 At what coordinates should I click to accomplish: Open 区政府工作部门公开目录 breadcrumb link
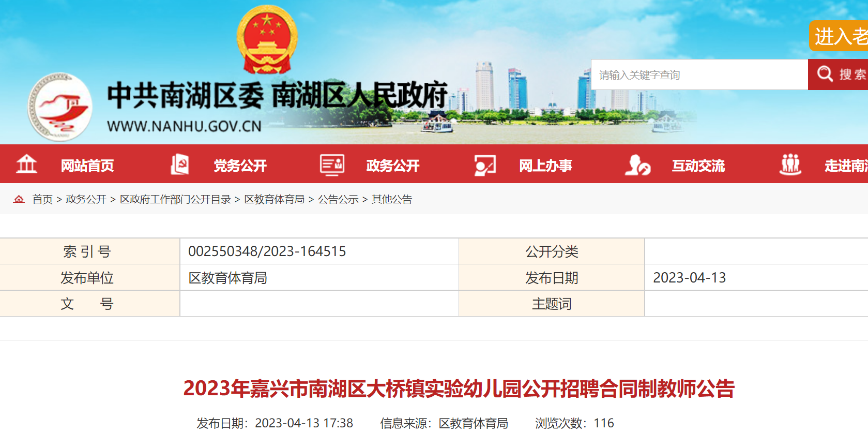[x=175, y=200]
